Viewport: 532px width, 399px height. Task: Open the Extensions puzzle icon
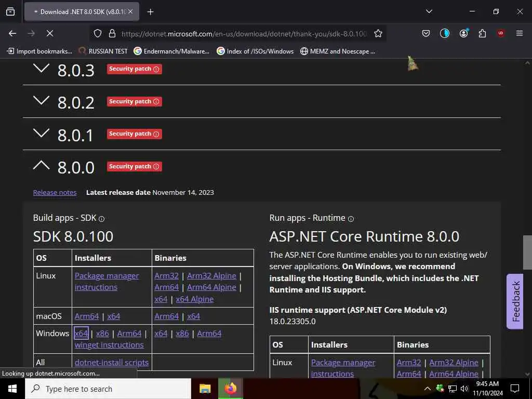point(482,33)
